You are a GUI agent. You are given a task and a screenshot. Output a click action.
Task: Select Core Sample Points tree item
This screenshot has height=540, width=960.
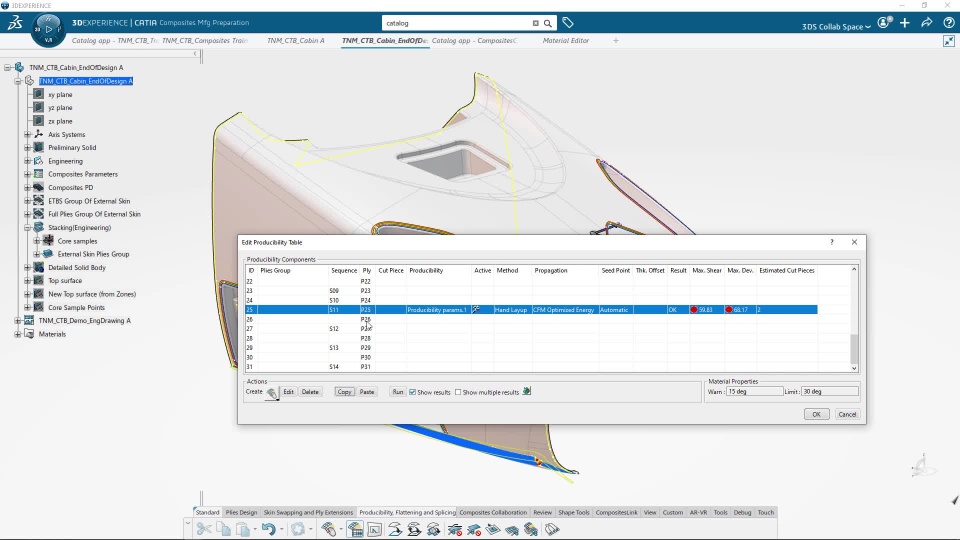point(77,307)
